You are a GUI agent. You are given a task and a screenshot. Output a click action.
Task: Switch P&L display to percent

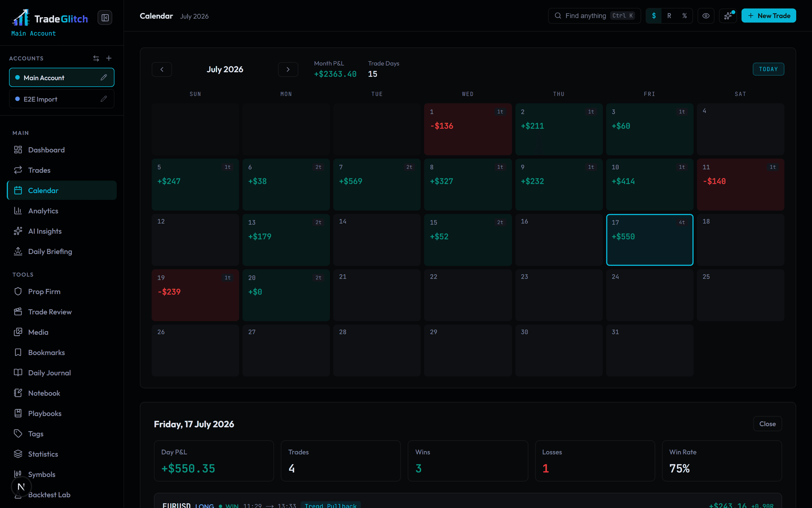pos(685,16)
